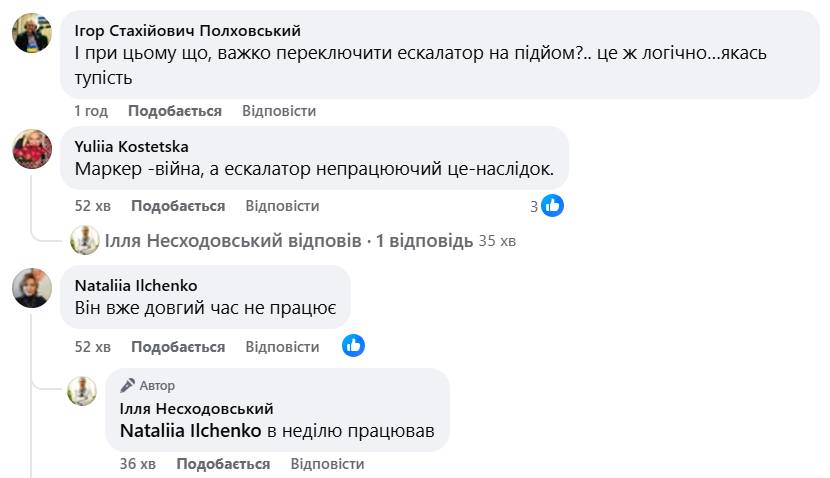The height and width of the screenshot is (478, 830).
Task: Like Ігор Полховський's comment via Подобається
Action: (x=175, y=111)
